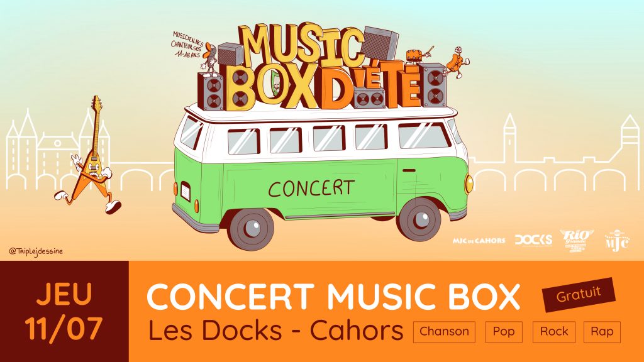
Task: Click the CONCERT MUSIC BOX headline
Action: [x=333, y=297]
